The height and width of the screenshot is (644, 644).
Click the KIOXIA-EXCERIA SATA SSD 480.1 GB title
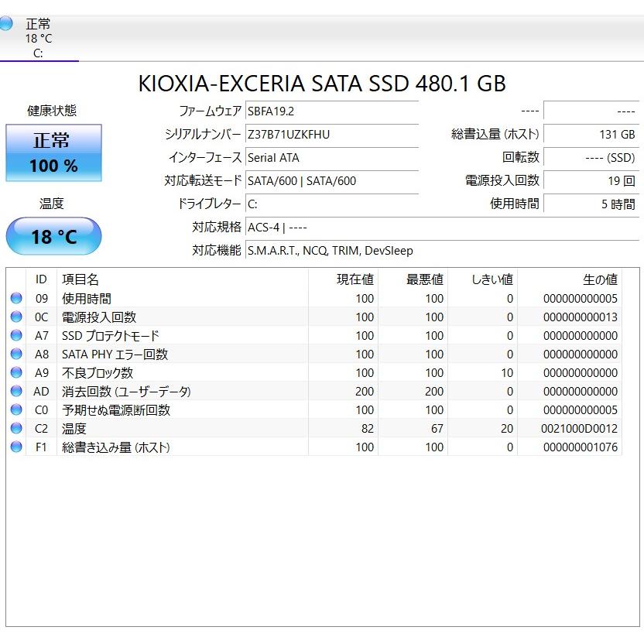pyautogui.click(x=322, y=84)
